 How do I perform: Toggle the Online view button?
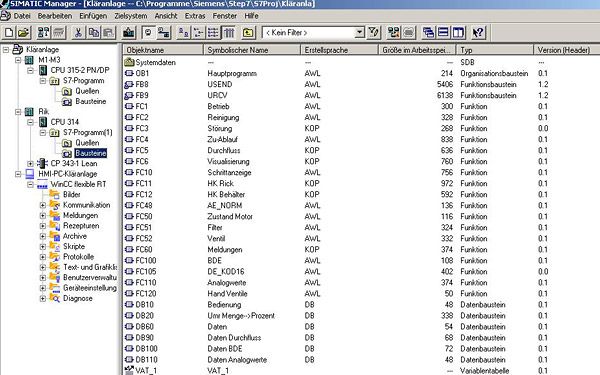163,33
